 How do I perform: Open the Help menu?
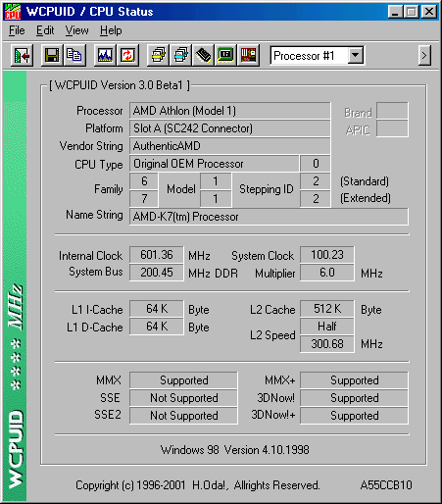coord(111,30)
